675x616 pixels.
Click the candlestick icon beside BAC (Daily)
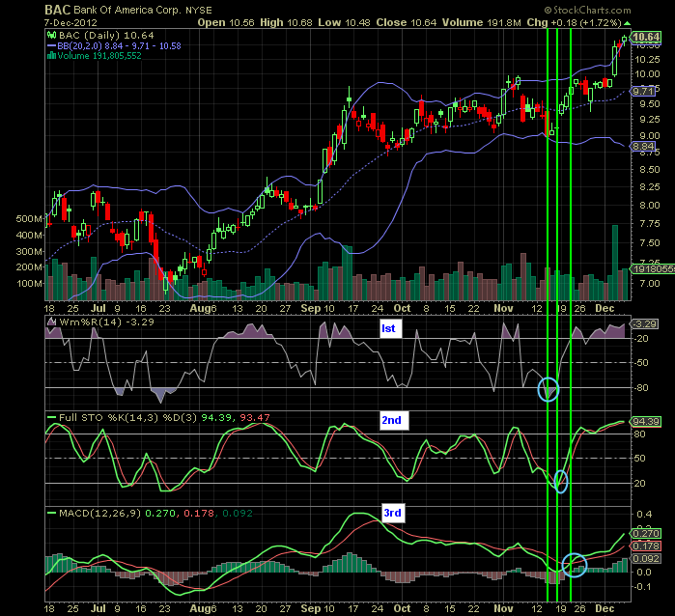coord(51,36)
